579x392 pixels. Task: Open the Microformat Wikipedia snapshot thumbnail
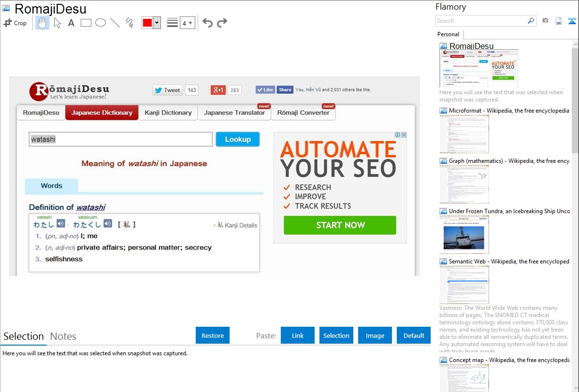464,134
